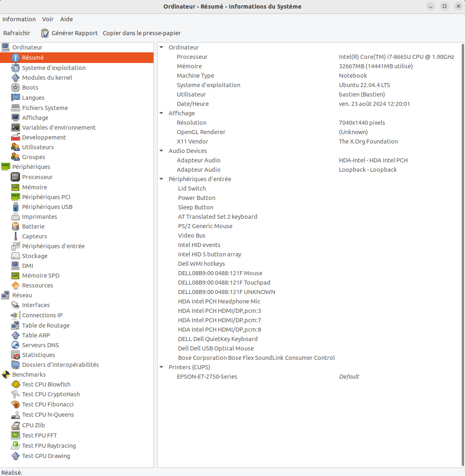This screenshot has width=465, height=476.
Task: Click the Imprimantes printer icon
Action: tap(16, 217)
